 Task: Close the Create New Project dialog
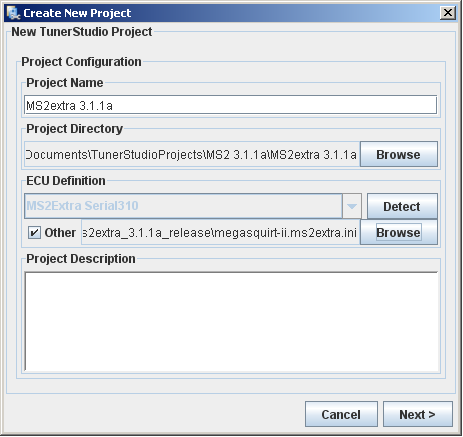pos(448,13)
